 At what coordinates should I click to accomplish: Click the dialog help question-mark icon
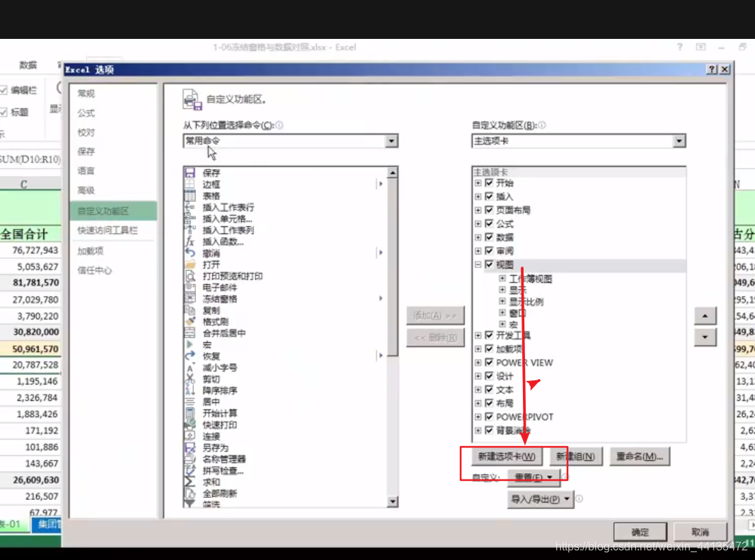point(712,69)
